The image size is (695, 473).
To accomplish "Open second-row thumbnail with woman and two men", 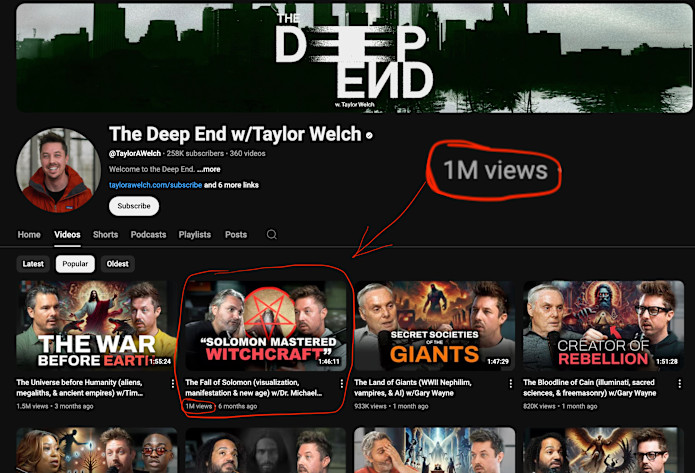I will tap(97, 450).
